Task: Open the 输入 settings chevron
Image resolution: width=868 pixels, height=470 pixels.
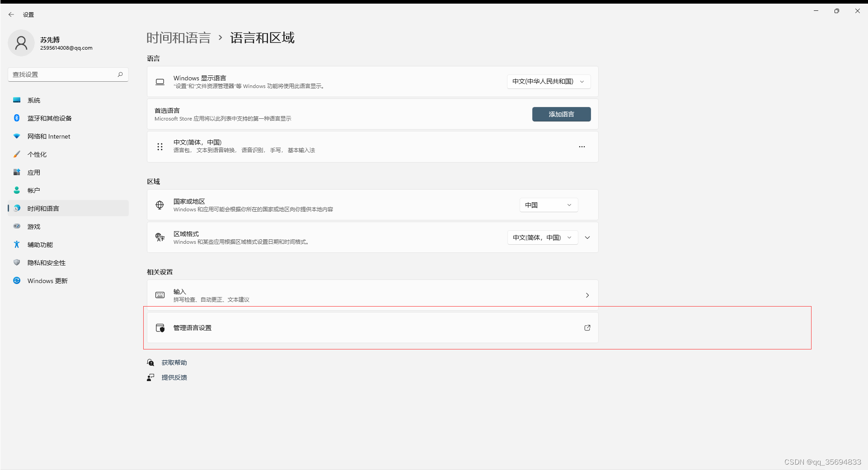Action: tap(587, 295)
